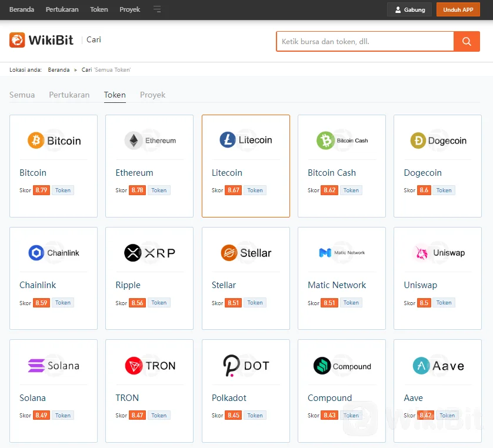Click the Aave logo image

click(438, 366)
